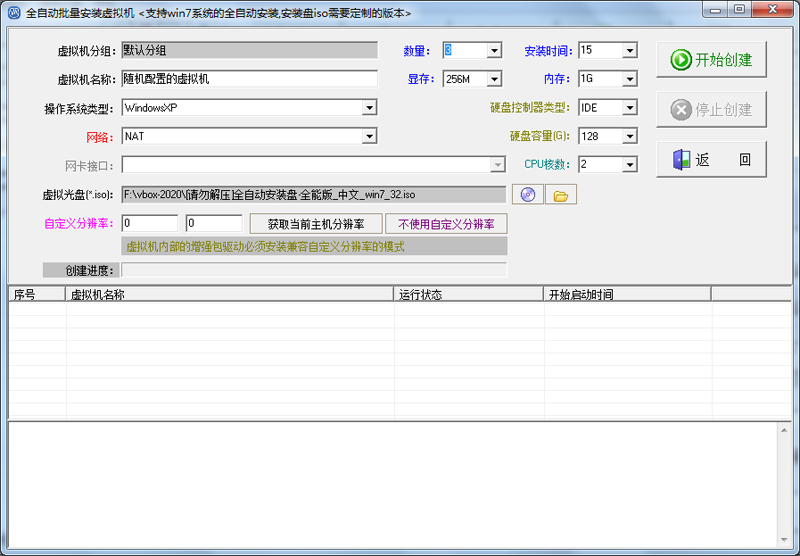Click the 虚拟机内部的增强包驱动 notice text
The image size is (800, 556).
(x=265, y=247)
